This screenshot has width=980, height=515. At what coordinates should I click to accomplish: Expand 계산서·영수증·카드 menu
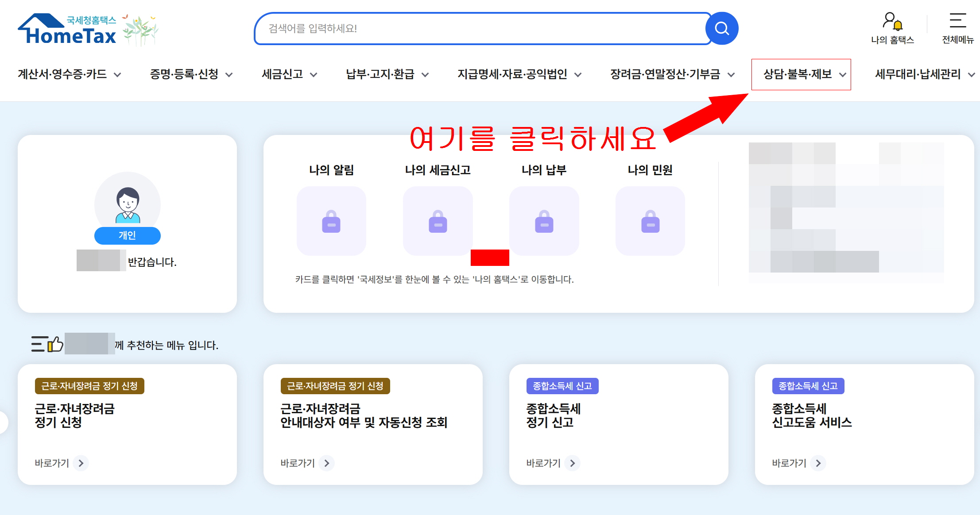click(69, 74)
